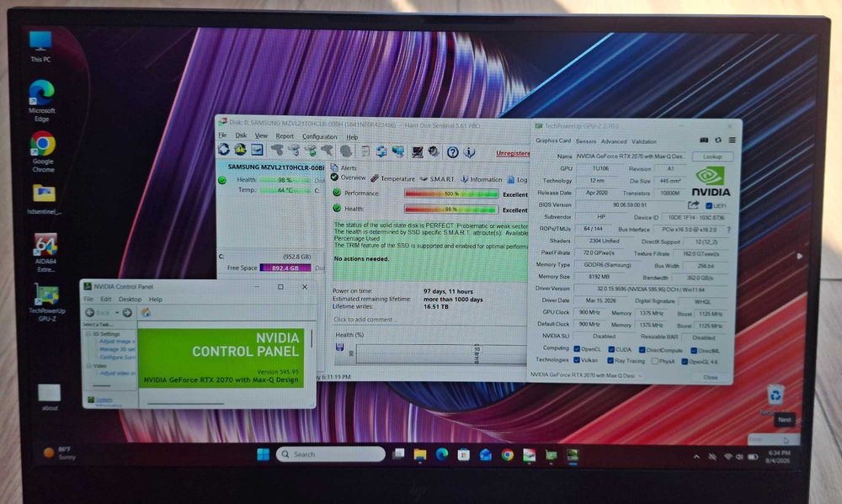
Task: Open the Desktop menu in NVIDIA Control Panel
Action: tap(130, 299)
